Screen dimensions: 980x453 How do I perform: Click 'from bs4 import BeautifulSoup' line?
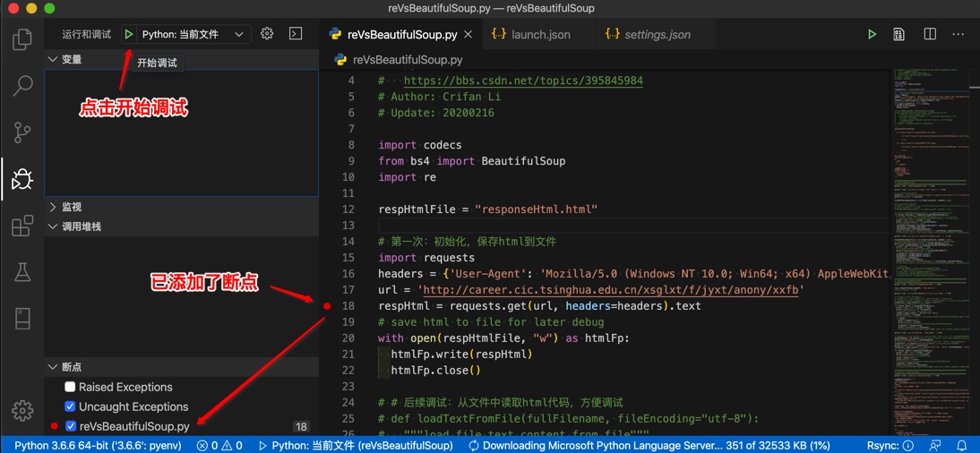(472, 161)
